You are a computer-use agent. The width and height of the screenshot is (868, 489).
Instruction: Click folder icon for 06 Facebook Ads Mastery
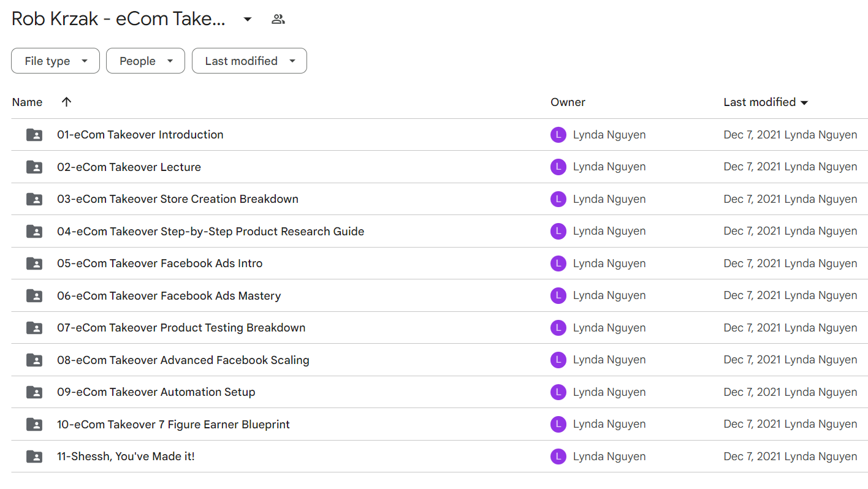coord(34,295)
